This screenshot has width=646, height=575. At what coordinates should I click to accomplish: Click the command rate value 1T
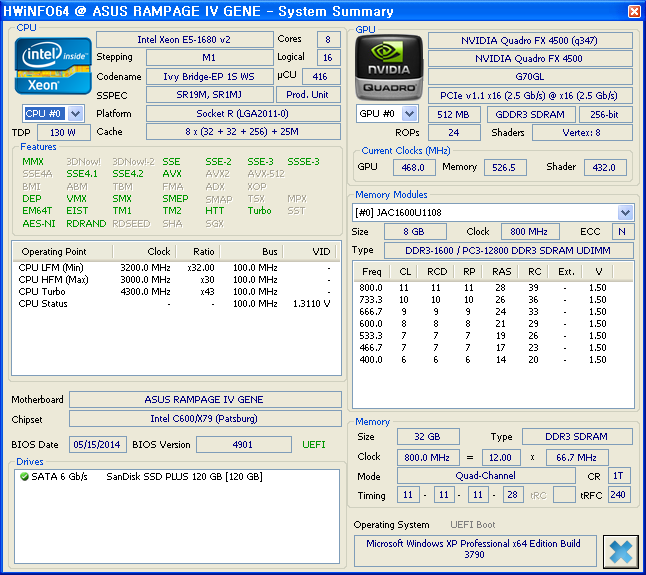tap(619, 476)
